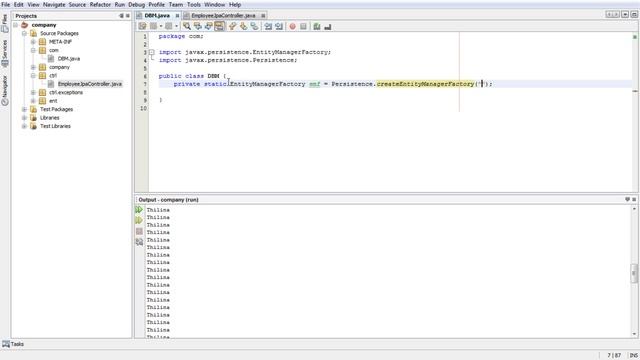This screenshot has height=360, width=640.
Task: Go to Next Bookmark icon
Action: point(244,27)
